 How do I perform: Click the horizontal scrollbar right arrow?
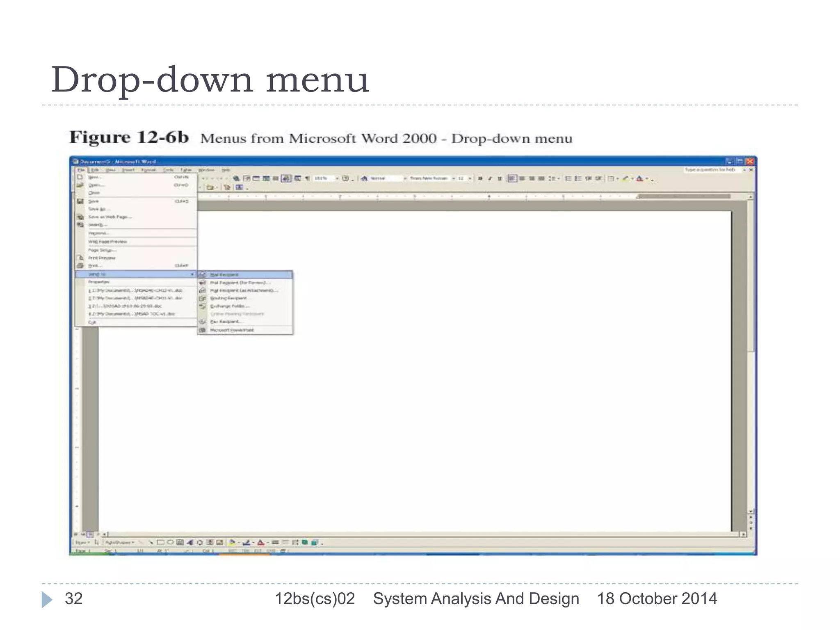[x=743, y=534]
